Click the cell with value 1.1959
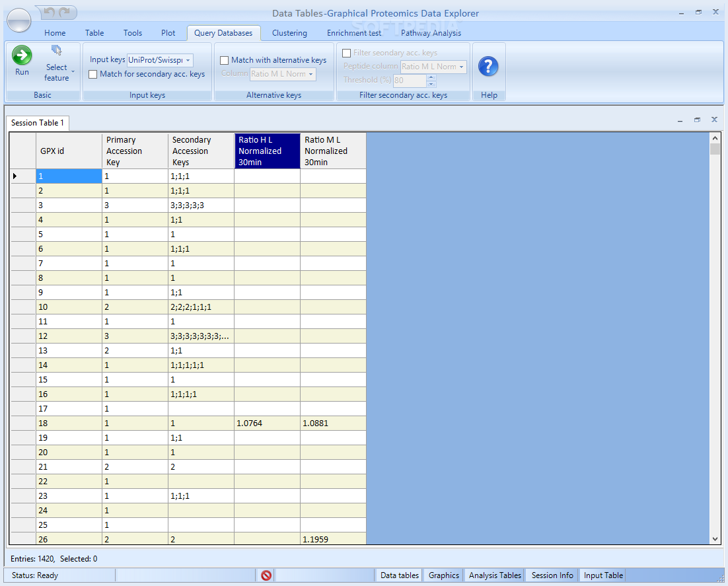This screenshot has height=586, width=728. [334, 539]
